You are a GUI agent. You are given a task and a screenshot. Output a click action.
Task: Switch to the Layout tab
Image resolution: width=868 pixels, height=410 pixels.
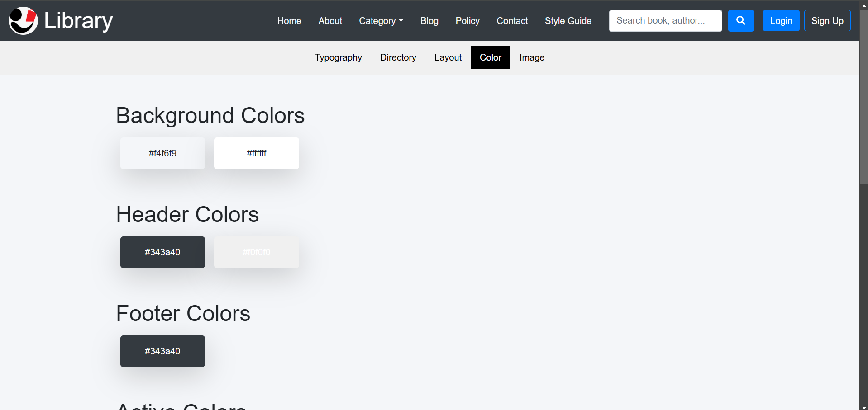[448, 57]
